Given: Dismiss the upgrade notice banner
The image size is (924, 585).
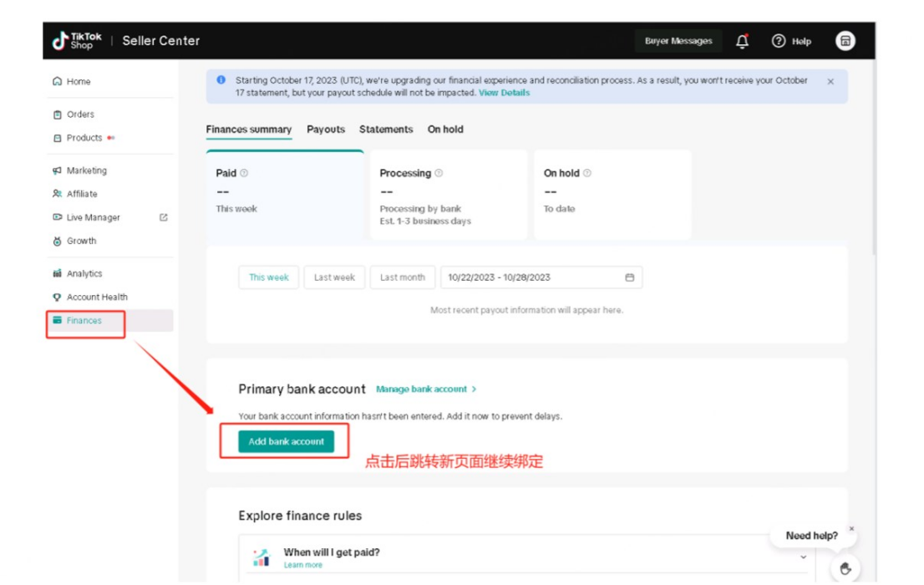Looking at the screenshot, I should (830, 82).
